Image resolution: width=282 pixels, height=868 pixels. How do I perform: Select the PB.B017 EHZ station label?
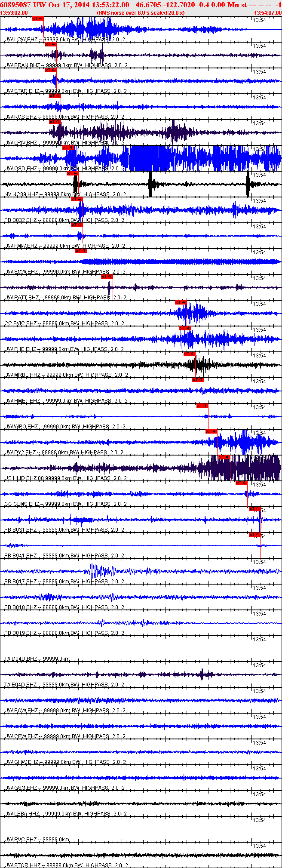(21, 582)
